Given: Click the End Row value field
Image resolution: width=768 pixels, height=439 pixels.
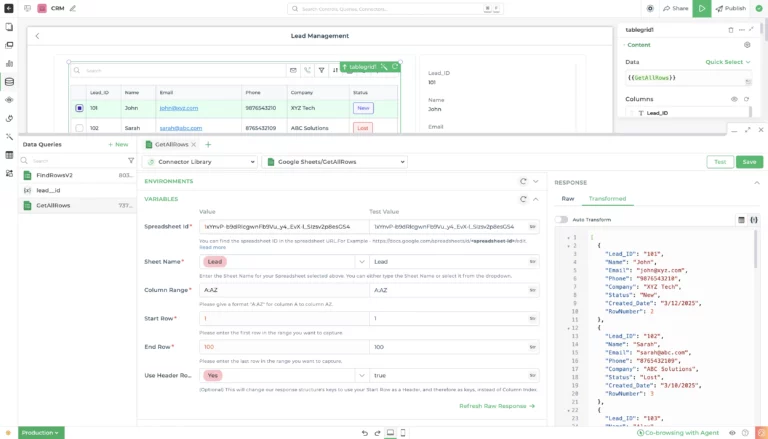Looking at the screenshot, I should (280, 347).
